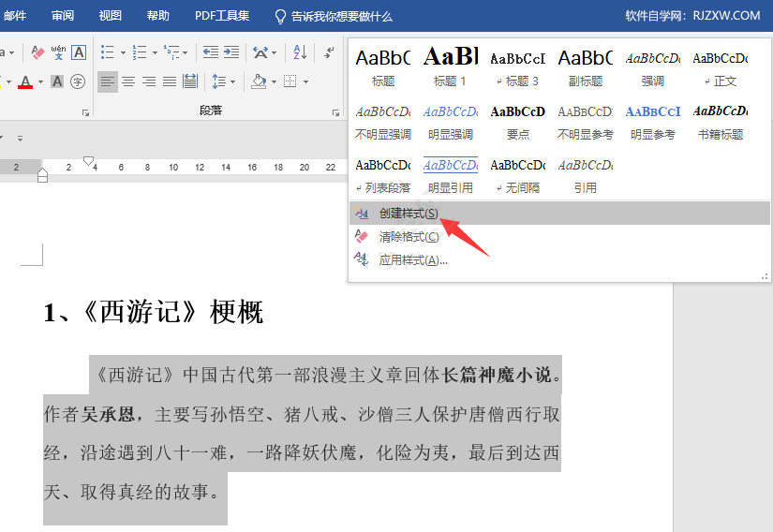Click the lightbulb Tell Me icon

tap(280, 17)
